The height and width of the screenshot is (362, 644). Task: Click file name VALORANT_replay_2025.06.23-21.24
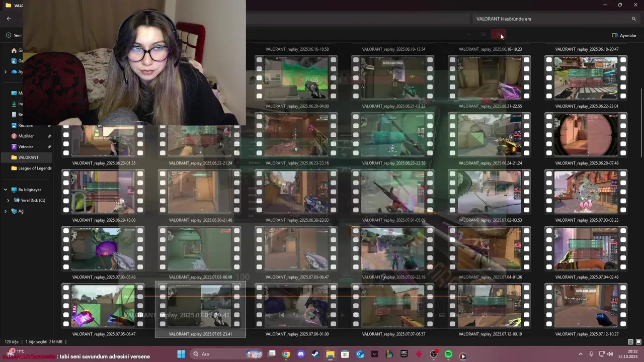(200, 163)
